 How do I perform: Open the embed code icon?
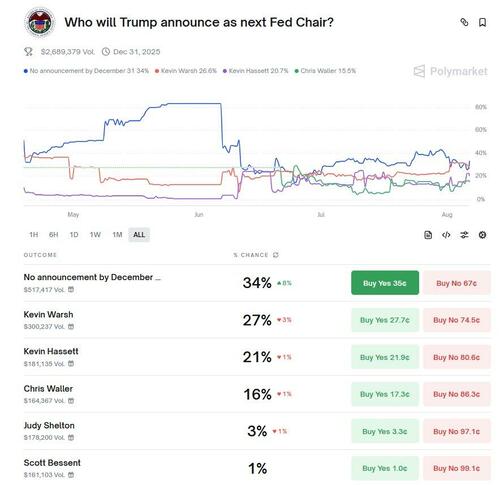(446, 235)
